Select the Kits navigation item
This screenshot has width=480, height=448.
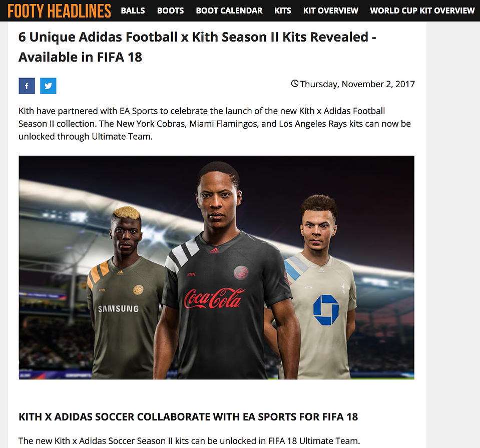tap(283, 11)
